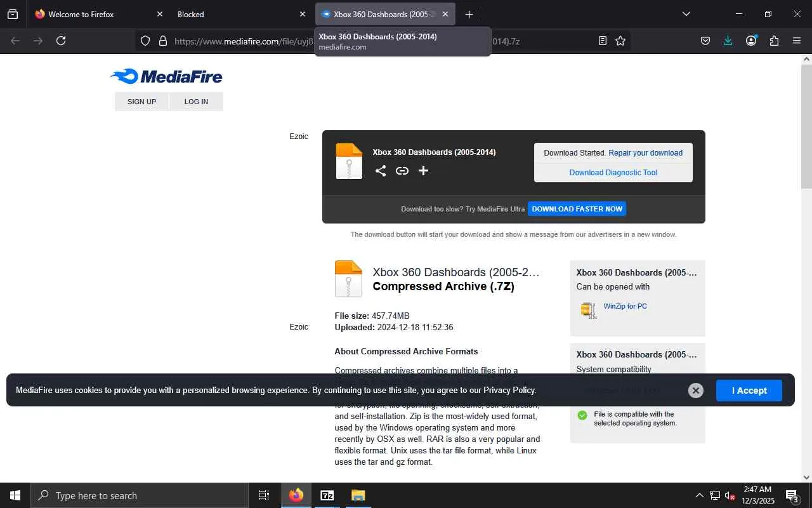Open a new tab with the plus button

click(469, 14)
